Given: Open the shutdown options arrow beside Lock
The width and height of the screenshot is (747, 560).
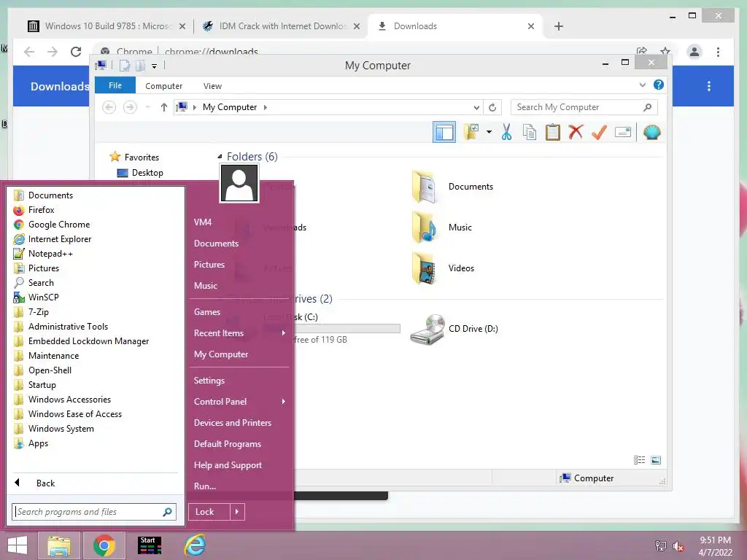Looking at the screenshot, I should pyautogui.click(x=237, y=512).
